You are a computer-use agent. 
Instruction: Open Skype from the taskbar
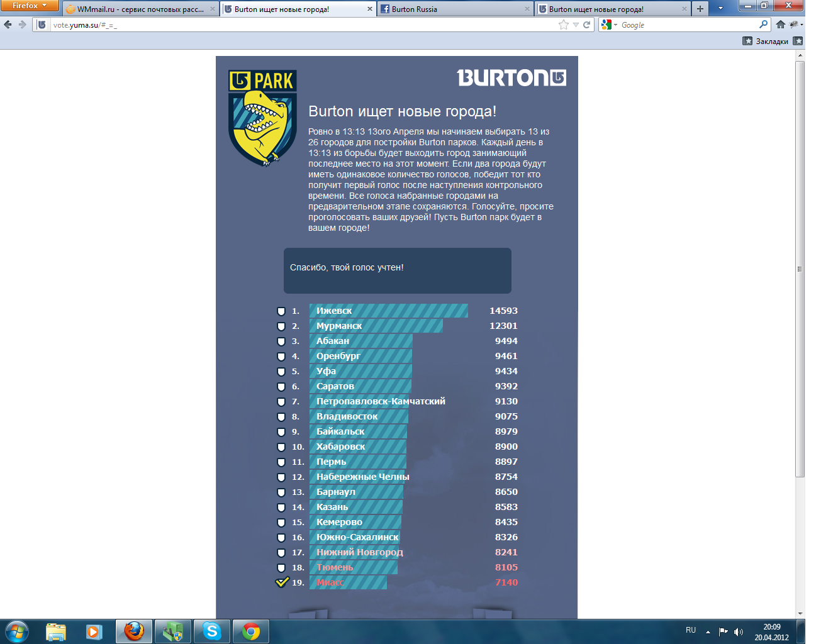tap(212, 631)
